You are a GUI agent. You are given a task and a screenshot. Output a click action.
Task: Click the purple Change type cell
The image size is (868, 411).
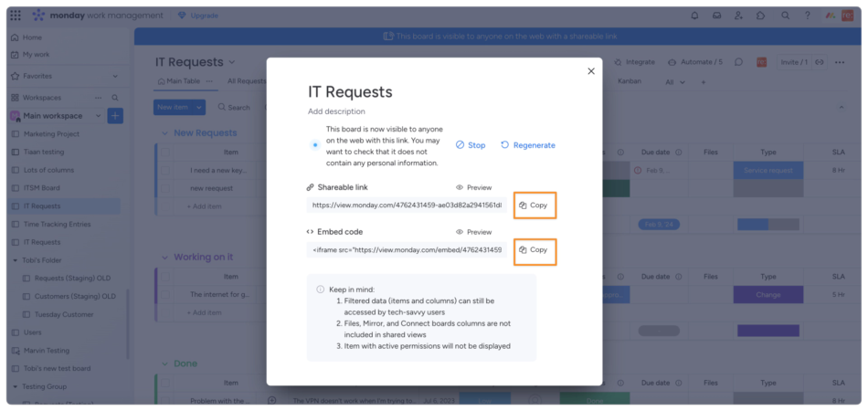767,295
